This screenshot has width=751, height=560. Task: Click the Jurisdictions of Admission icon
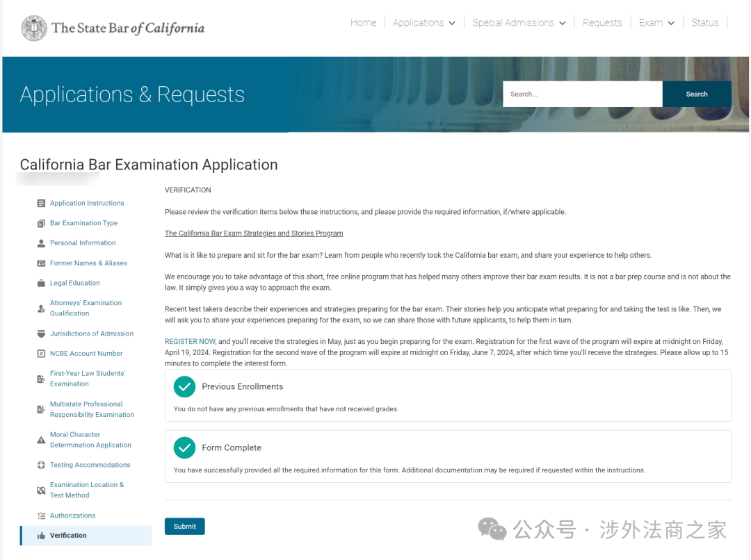(x=41, y=333)
